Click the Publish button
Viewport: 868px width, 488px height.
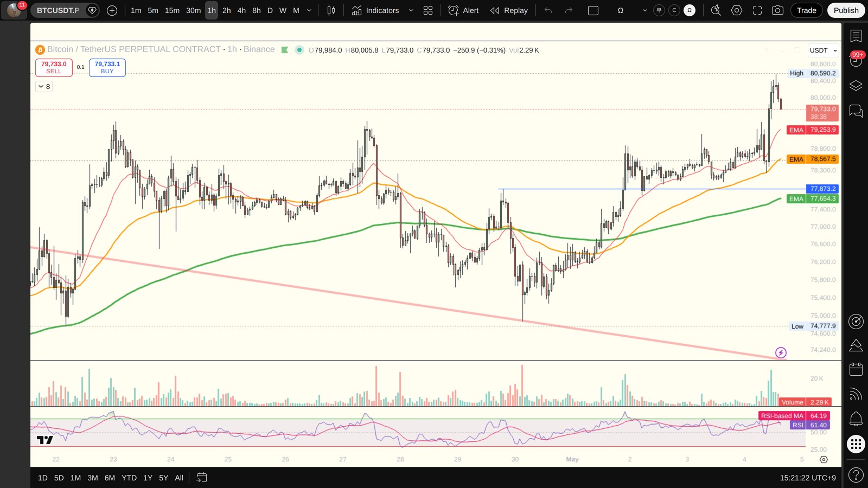point(846,10)
